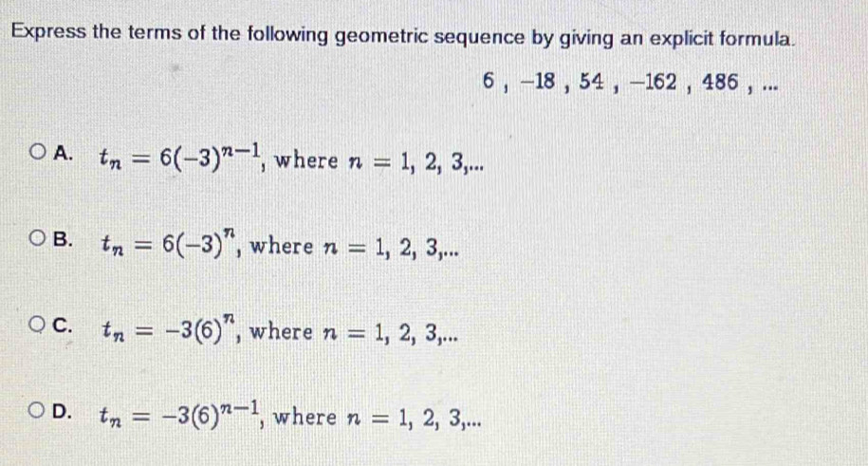This screenshot has height=466, width=868.
Task: Select radio button for option A
Action: click(x=37, y=152)
